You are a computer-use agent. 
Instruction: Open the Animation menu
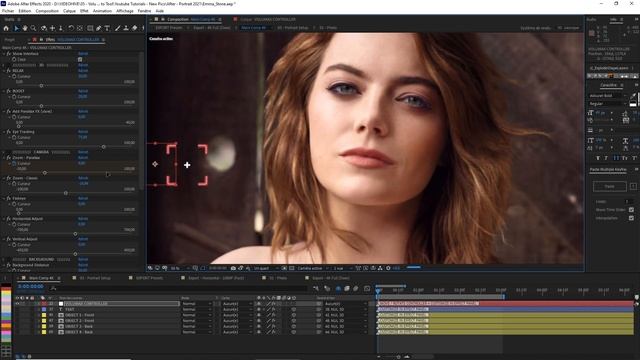click(102, 11)
